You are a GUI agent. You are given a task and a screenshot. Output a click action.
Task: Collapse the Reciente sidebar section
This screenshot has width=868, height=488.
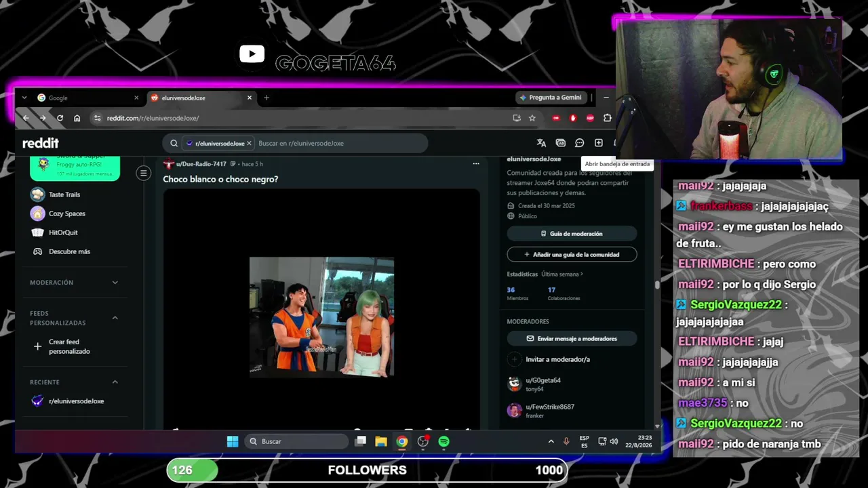coord(115,382)
